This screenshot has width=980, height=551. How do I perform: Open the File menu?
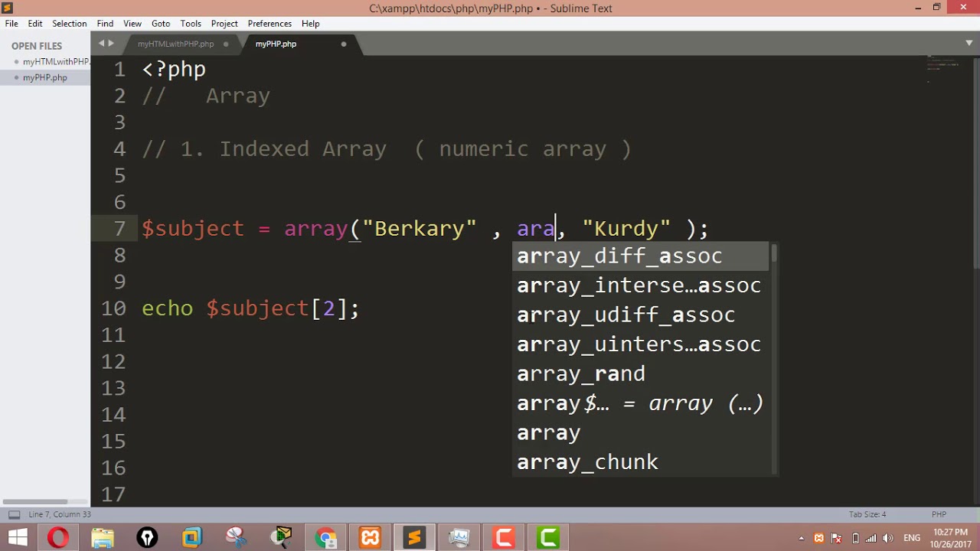click(11, 24)
